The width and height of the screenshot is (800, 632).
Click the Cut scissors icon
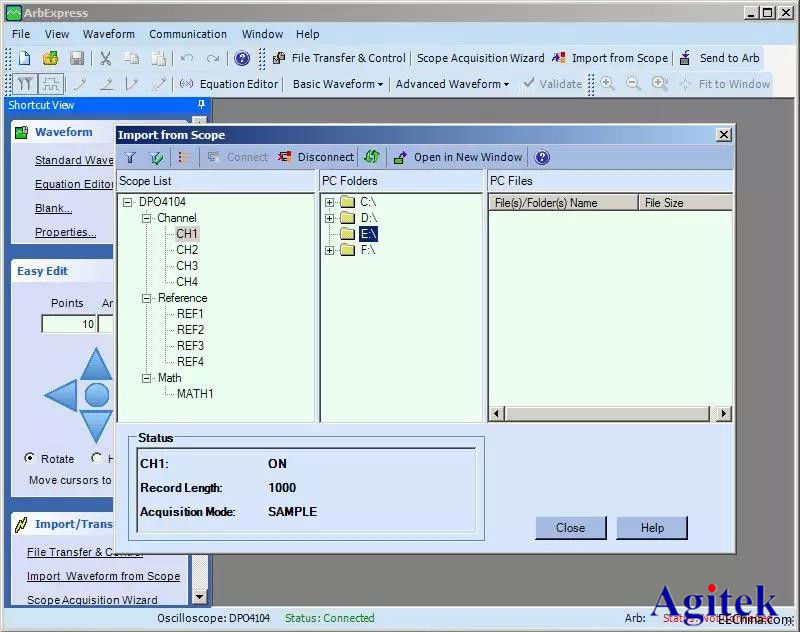(106, 58)
